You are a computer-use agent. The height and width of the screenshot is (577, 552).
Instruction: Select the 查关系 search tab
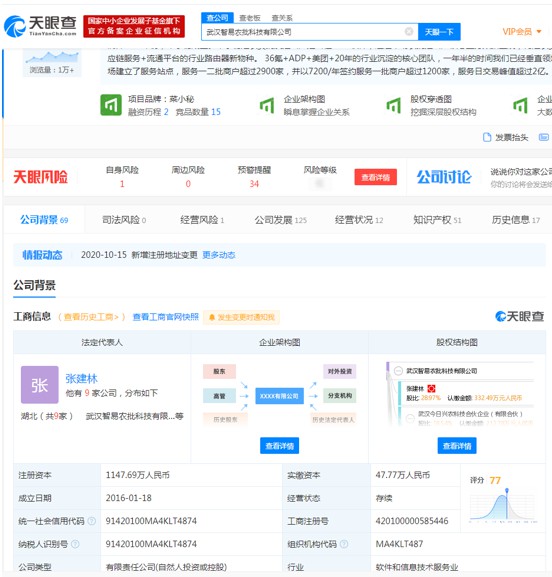pos(282,18)
